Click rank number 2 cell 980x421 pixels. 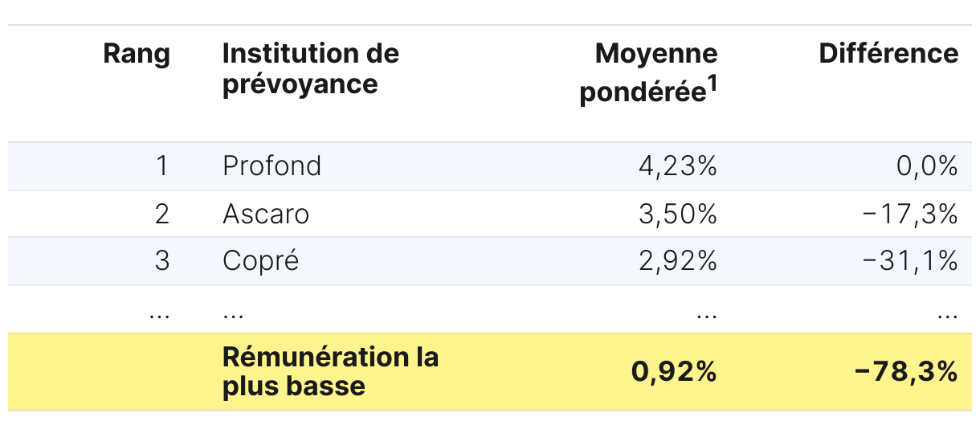[162, 214]
